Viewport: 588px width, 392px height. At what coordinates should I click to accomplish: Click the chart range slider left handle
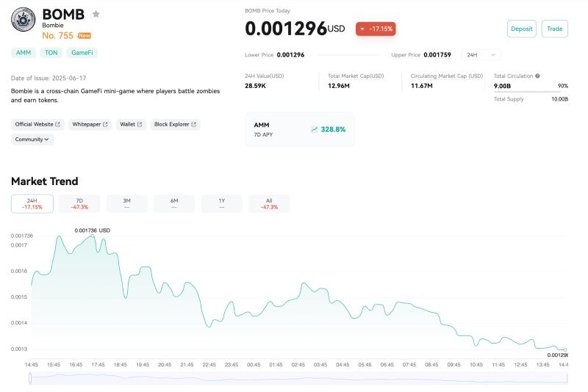(x=30, y=377)
